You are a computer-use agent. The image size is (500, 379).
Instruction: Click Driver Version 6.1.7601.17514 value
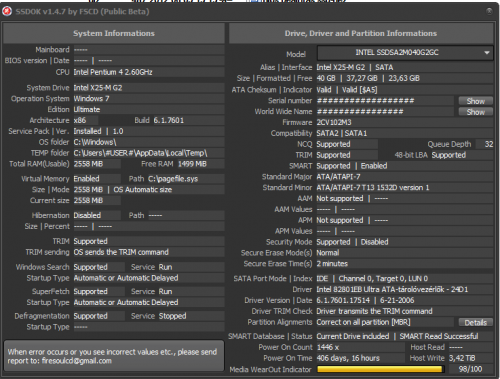tap(343, 300)
